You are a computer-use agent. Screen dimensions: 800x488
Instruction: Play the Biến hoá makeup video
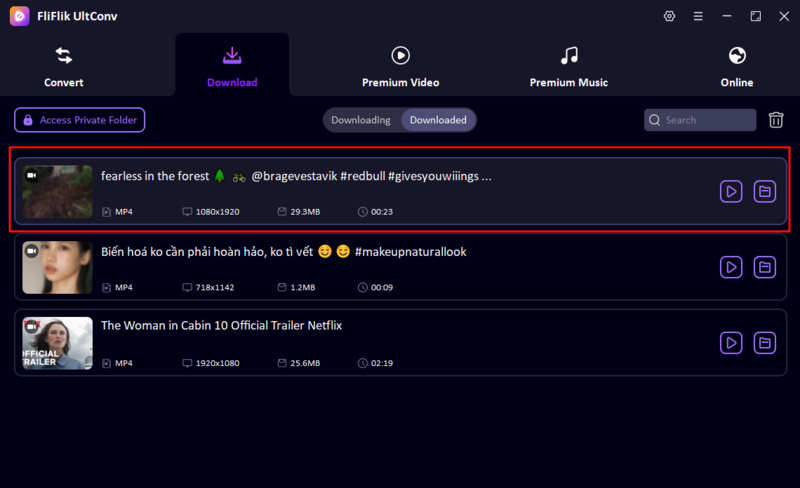[731, 267]
